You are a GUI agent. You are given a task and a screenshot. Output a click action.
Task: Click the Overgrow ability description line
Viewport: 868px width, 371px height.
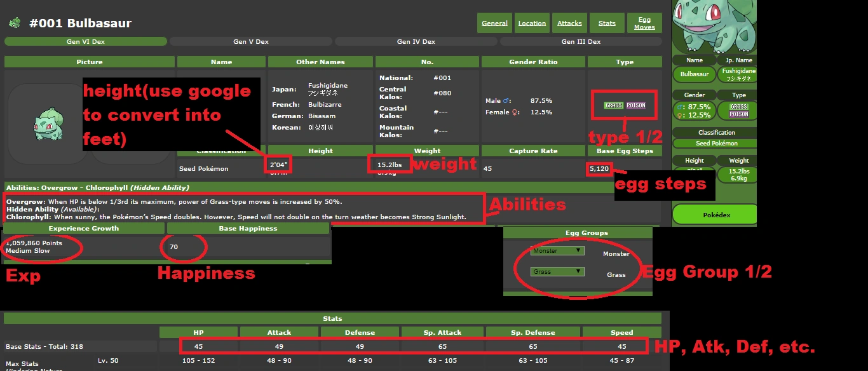(174, 201)
